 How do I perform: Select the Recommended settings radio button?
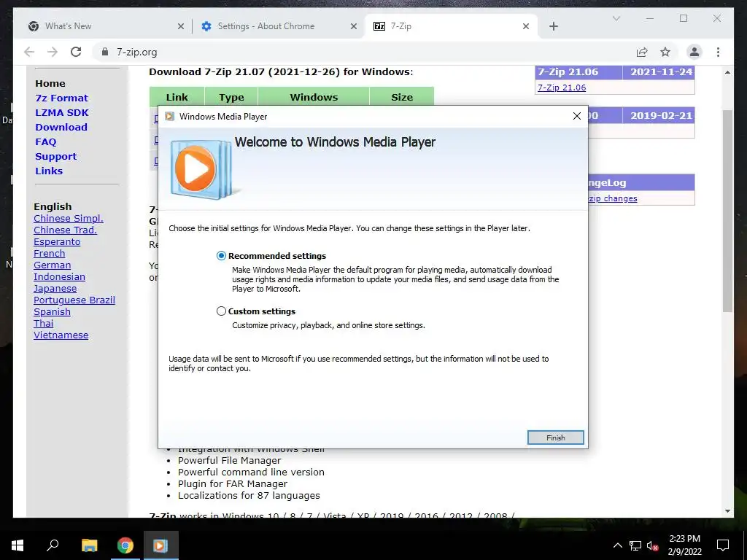(x=221, y=256)
